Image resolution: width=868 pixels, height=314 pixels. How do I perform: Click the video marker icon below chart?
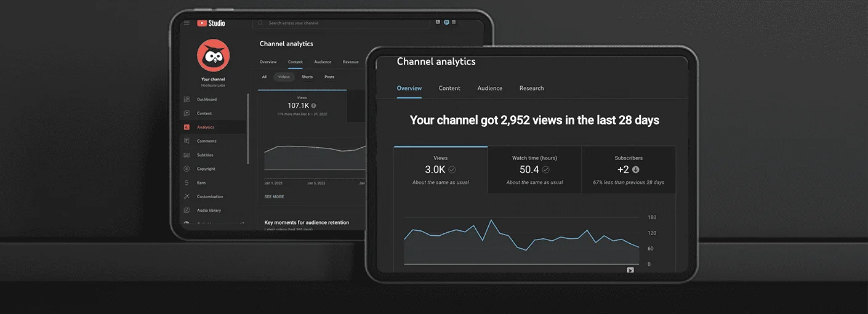coord(630,270)
